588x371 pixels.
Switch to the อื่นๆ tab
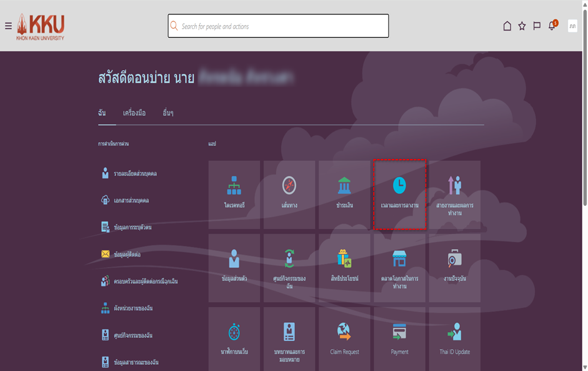coord(167,113)
